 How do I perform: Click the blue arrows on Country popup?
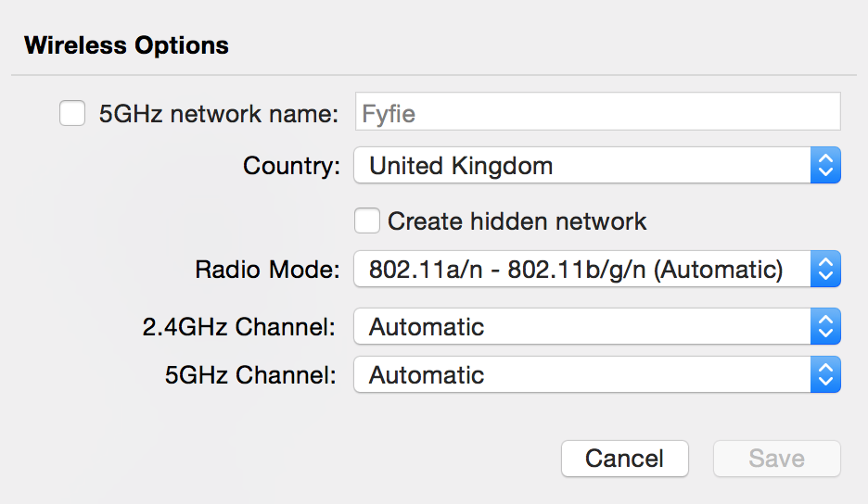[824, 166]
